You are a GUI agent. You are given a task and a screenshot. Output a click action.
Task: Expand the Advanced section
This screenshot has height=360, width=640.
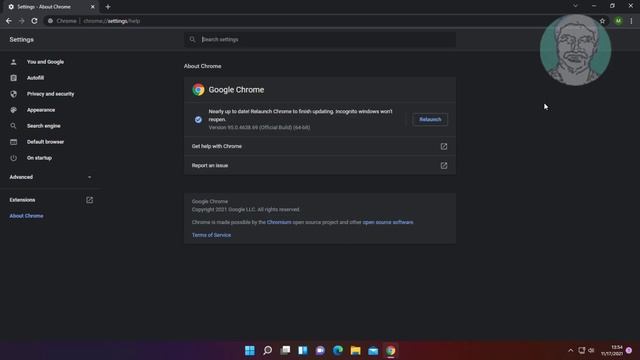pos(51,177)
